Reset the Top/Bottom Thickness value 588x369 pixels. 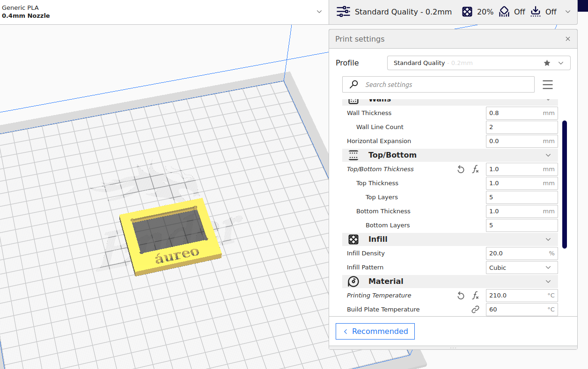[461, 169]
